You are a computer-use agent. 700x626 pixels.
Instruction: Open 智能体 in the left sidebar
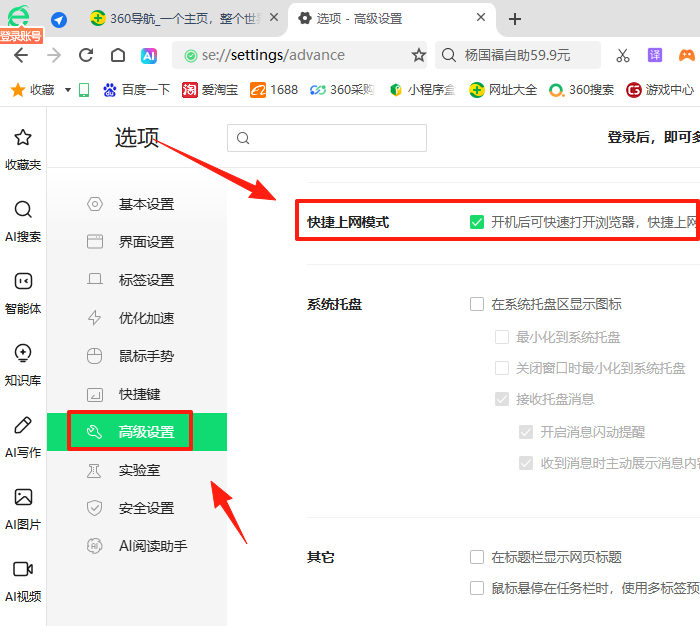[23, 293]
